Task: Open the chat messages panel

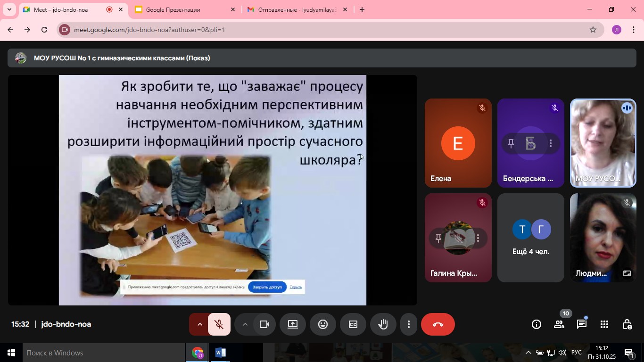Action: (582, 324)
